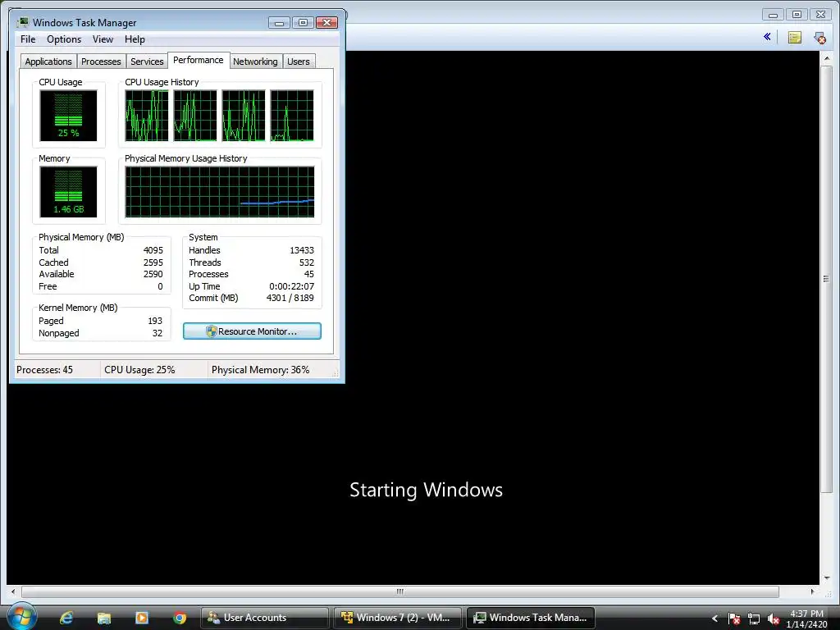Click the Commit value 4301 / 8189
840x630 pixels.
coord(290,298)
